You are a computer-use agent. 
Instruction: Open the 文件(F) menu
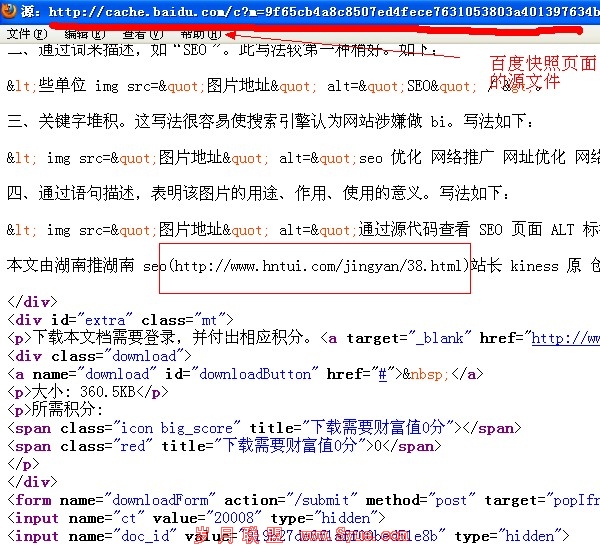(26, 34)
